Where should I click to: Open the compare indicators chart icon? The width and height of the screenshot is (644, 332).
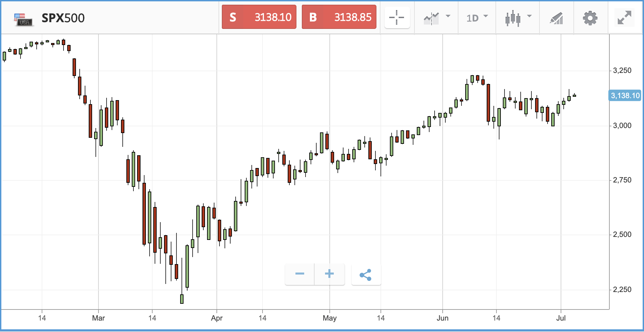pyautogui.click(x=431, y=18)
